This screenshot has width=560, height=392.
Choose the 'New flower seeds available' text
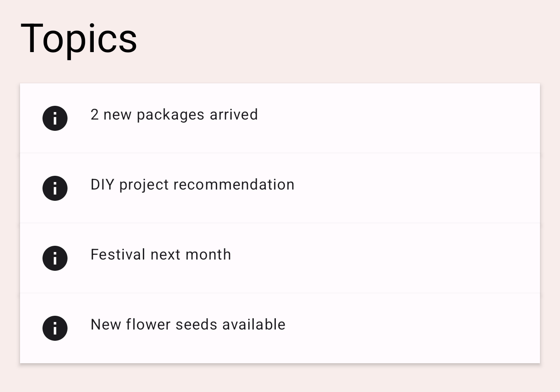click(x=188, y=325)
